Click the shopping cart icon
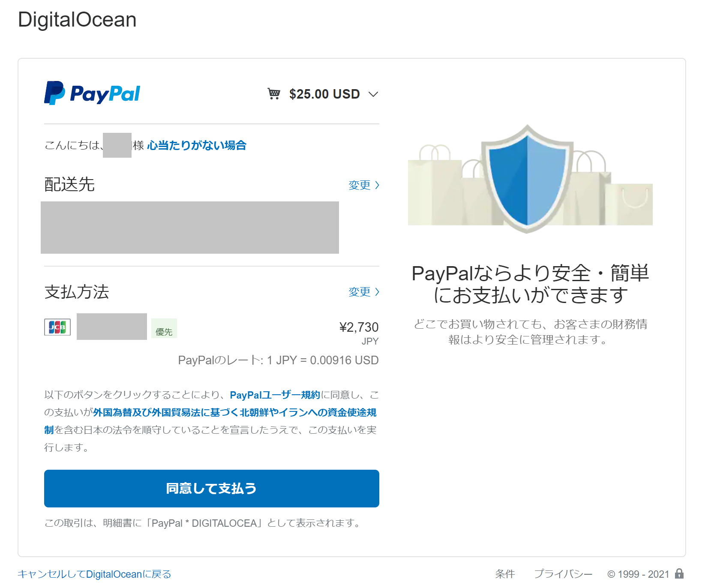Screen dimensions: 702x588 click(274, 93)
